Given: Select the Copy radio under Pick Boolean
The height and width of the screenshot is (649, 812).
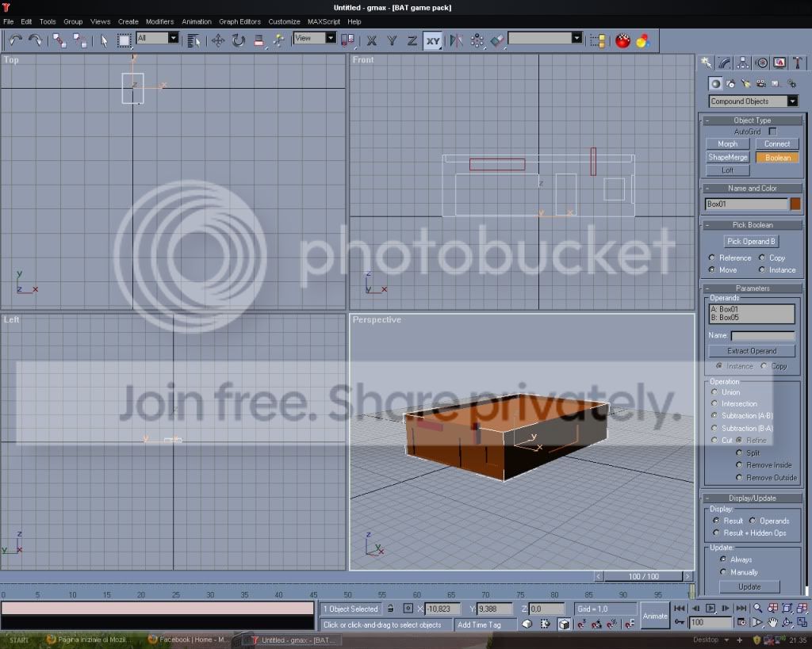Looking at the screenshot, I should tap(762, 258).
